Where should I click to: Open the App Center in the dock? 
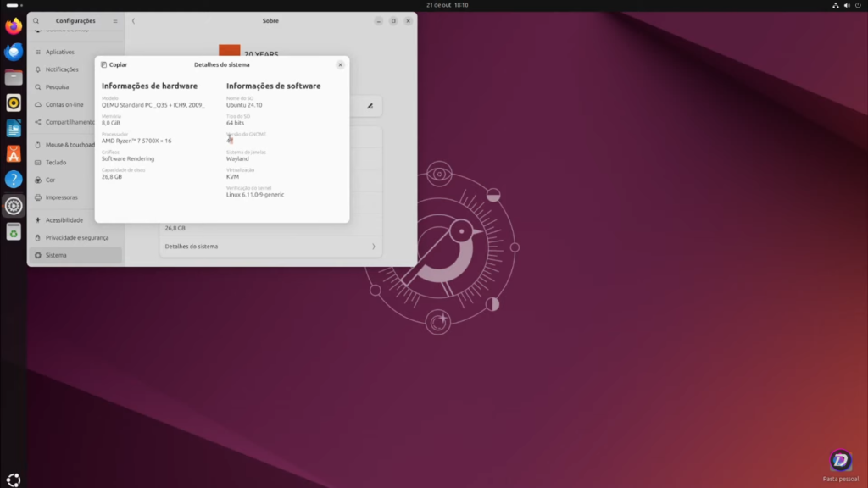[14, 154]
